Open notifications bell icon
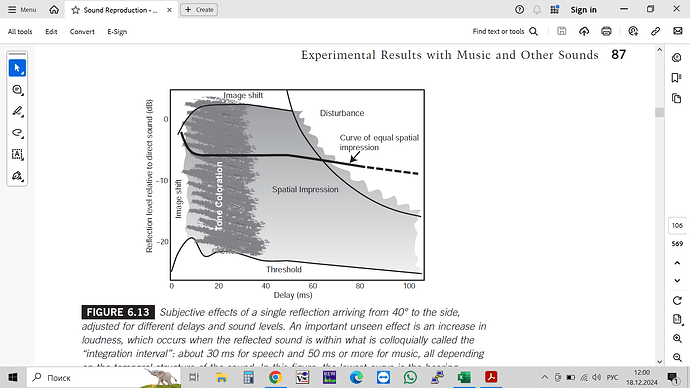The image size is (690, 388). [537, 10]
